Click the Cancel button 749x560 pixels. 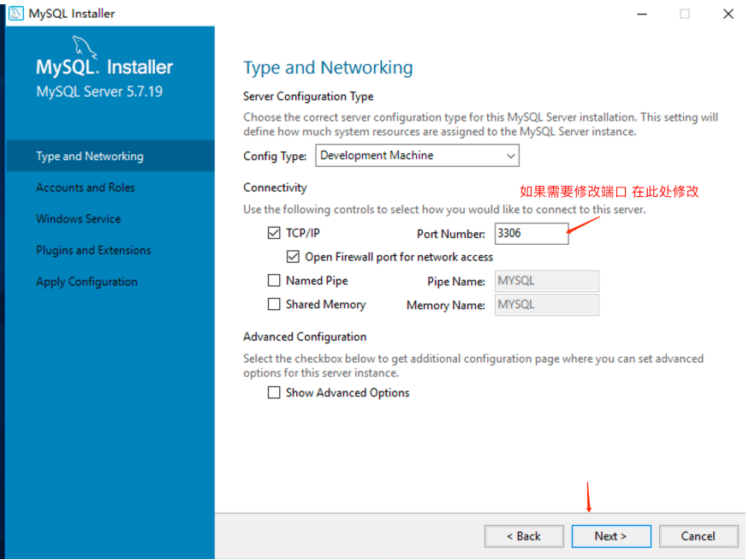(698, 536)
